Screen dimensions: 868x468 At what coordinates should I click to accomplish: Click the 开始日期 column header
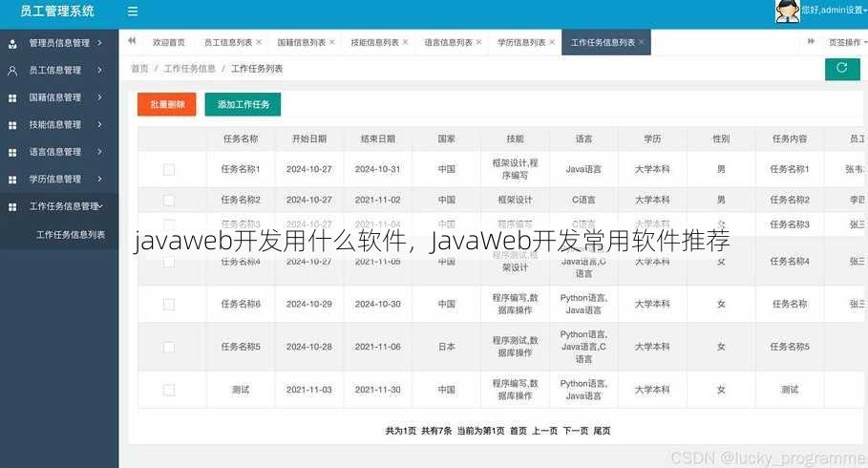tap(308, 139)
